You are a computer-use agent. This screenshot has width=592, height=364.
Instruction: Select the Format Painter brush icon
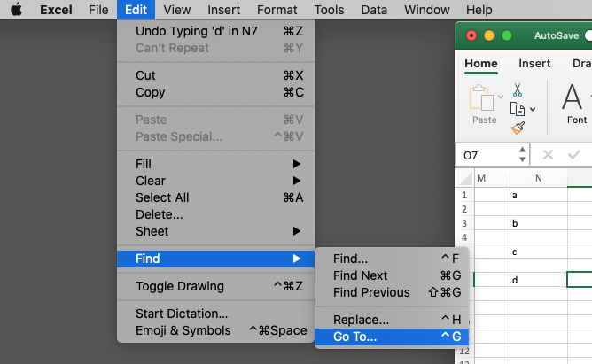(x=518, y=128)
